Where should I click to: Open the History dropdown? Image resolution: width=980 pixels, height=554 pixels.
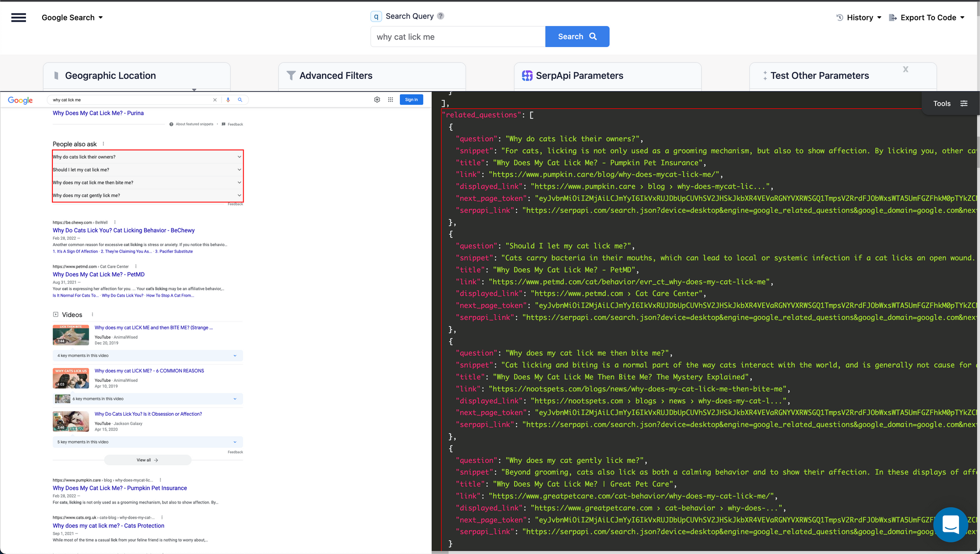point(859,18)
